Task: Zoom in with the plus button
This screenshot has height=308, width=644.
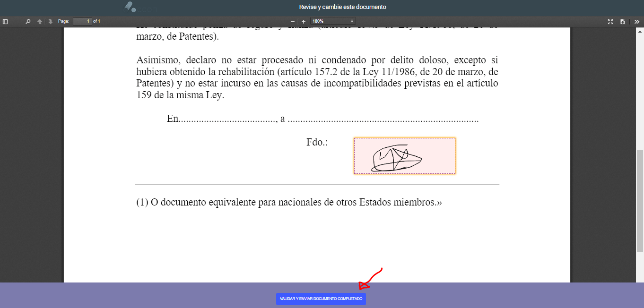Action: pos(304,21)
